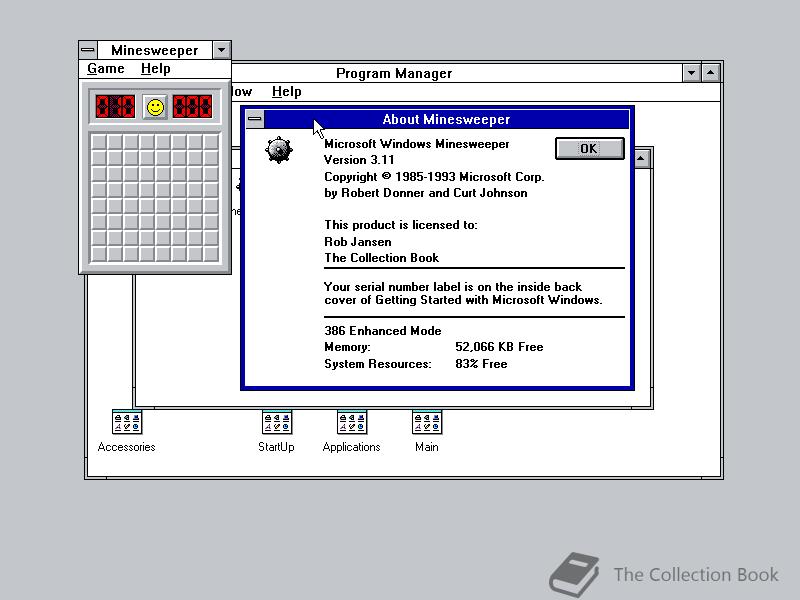Click the "Rob Jansen" licensee name

[x=358, y=242]
